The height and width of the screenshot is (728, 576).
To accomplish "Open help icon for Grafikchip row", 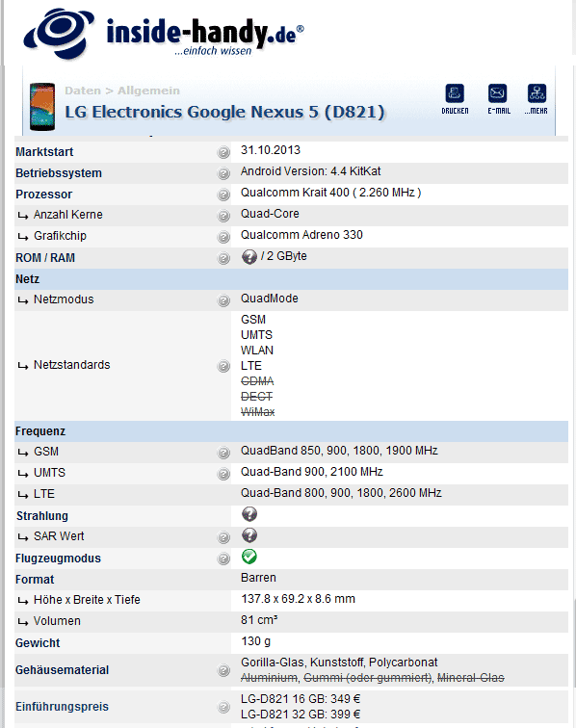I will tap(223, 237).
